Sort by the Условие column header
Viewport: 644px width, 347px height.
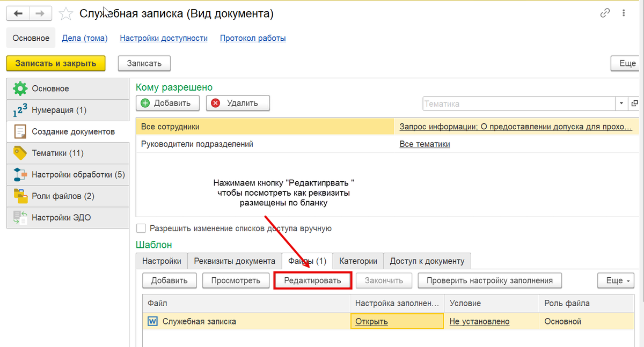coord(492,304)
